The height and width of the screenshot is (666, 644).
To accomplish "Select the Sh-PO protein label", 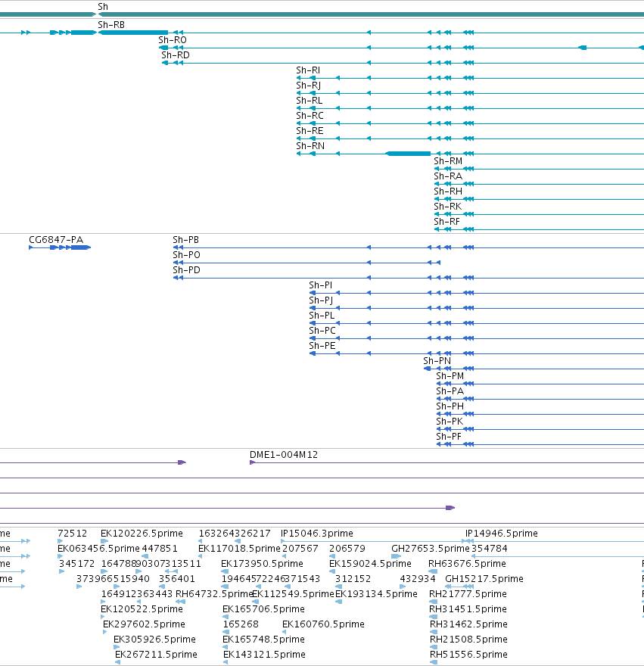I will 186,255.
